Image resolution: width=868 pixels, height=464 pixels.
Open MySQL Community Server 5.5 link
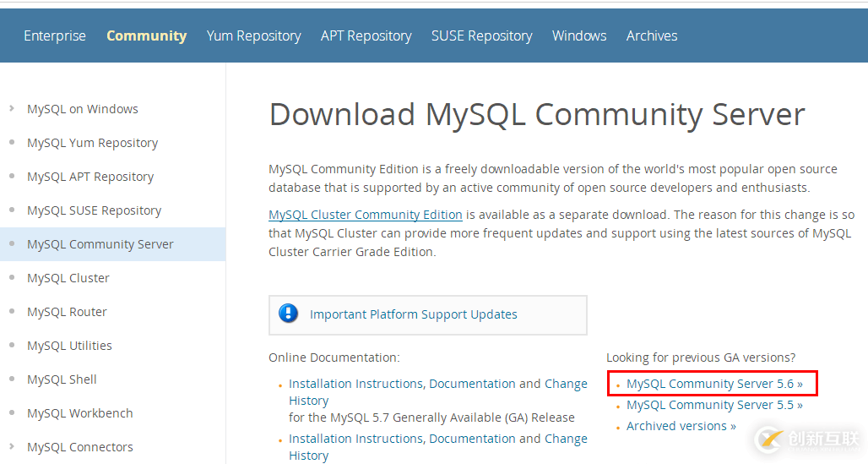tap(714, 405)
